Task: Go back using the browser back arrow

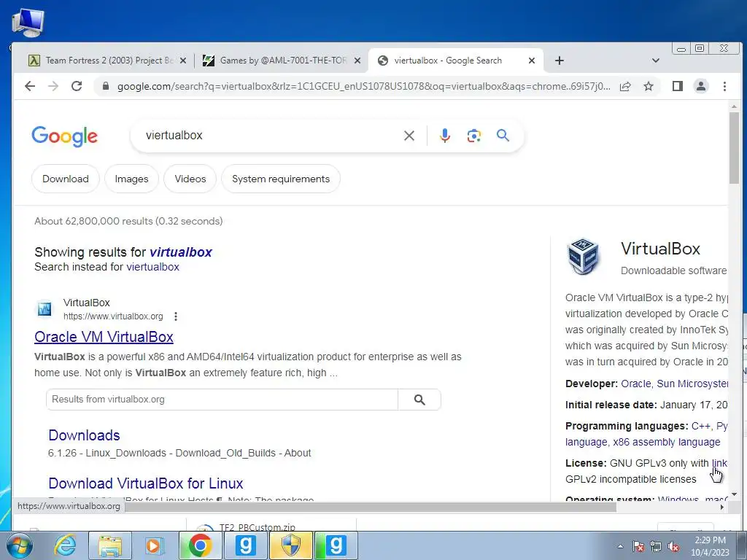Action: [x=29, y=86]
